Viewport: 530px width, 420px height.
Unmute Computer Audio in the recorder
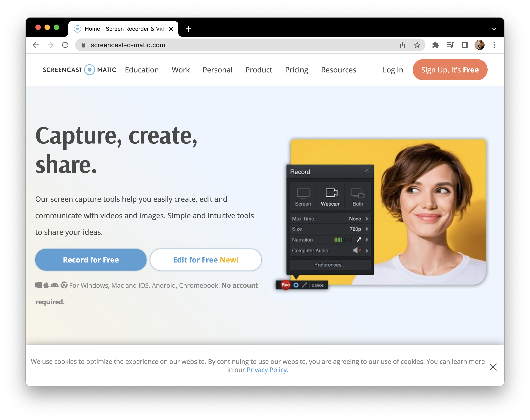point(356,251)
